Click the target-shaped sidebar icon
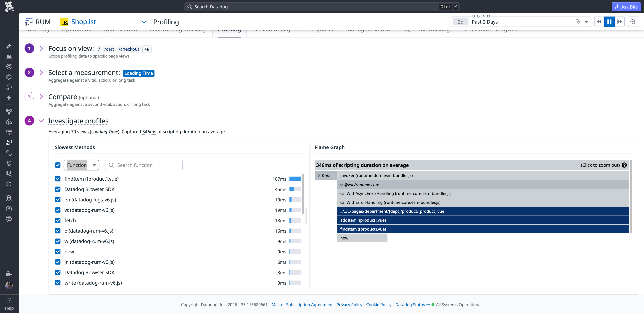 pos(9,67)
